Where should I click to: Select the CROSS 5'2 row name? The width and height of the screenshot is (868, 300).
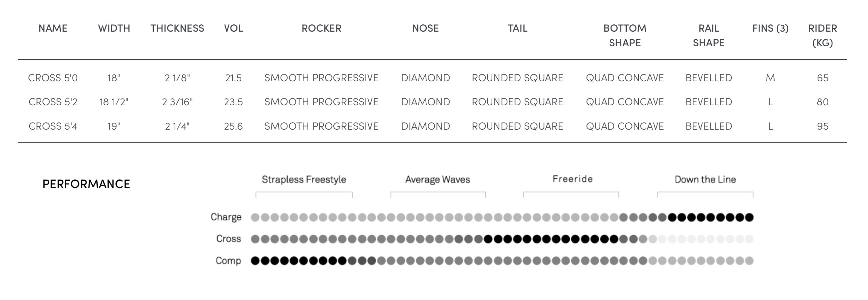pos(53,102)
